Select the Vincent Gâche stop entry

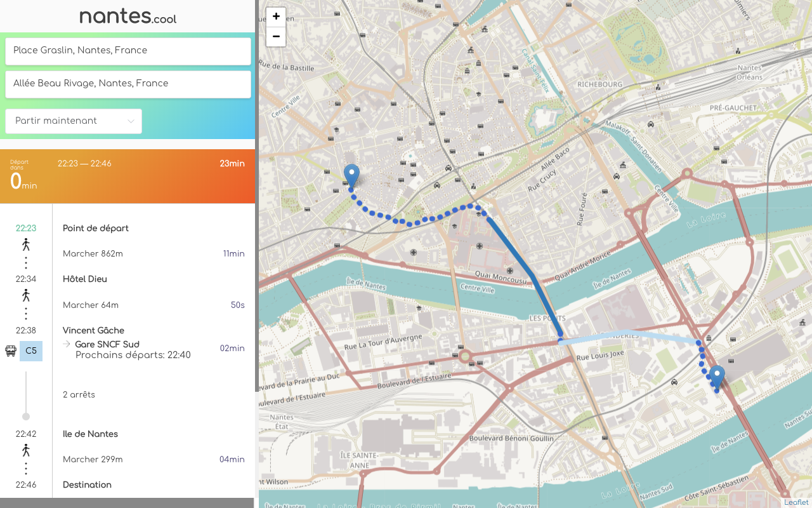93,330
